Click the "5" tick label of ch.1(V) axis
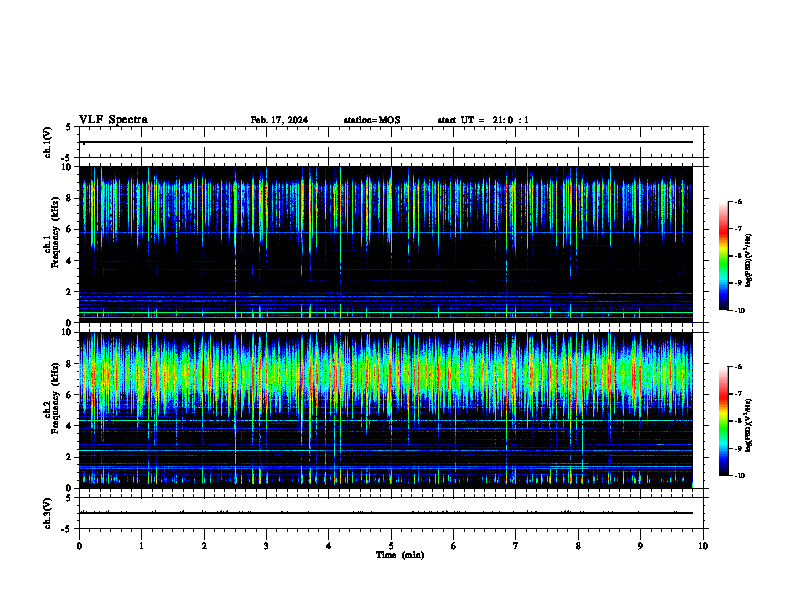 pyautogui.click(x=70, y=127)
